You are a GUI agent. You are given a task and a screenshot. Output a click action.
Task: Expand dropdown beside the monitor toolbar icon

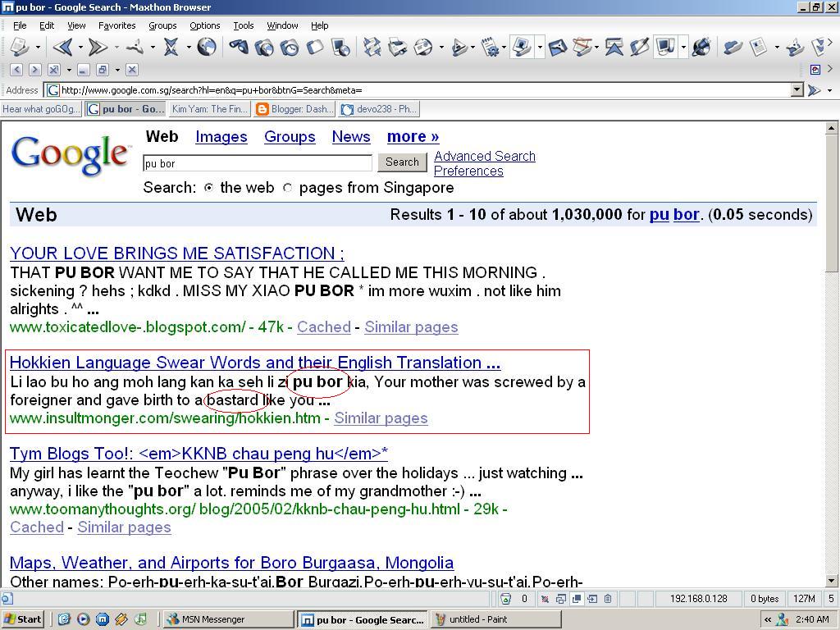[x=683, y=47]
